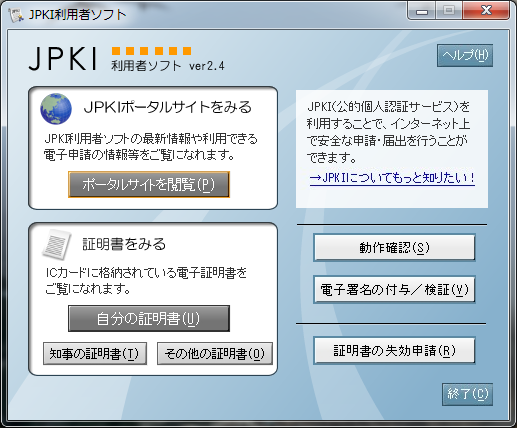The image size is (517, 428).
Task: Open ヘルプ(H) help button
Action: coord(465,55)
